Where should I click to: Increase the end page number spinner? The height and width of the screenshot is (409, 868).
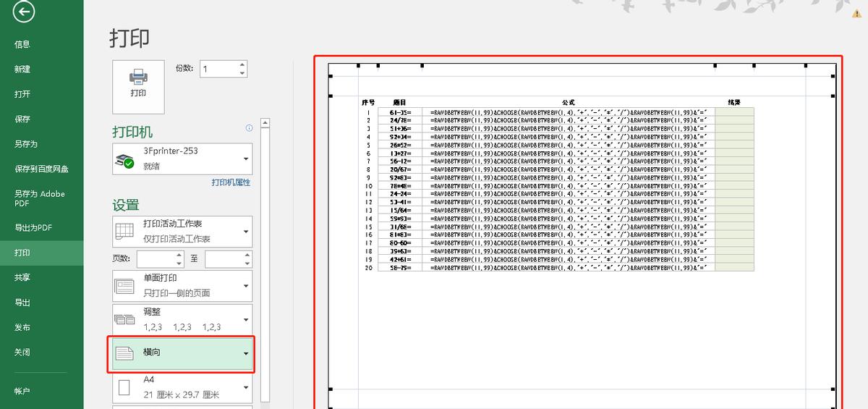(x=247, y=255)
